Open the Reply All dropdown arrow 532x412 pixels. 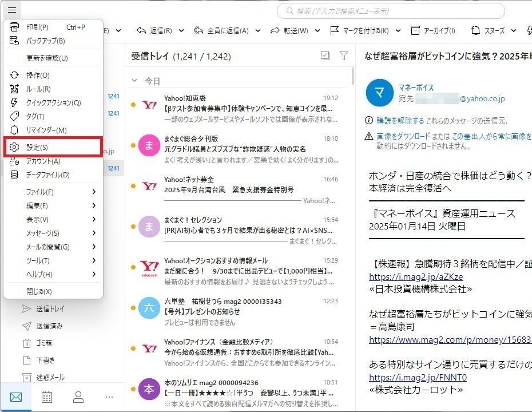click(x=258, y=30)
